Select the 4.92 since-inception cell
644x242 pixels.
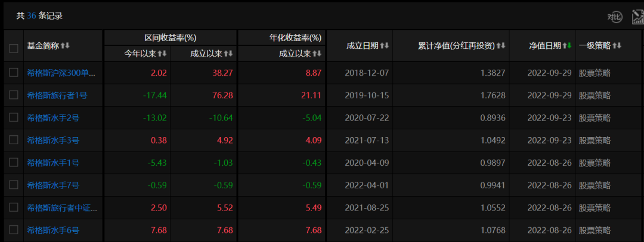click(225, 141)
